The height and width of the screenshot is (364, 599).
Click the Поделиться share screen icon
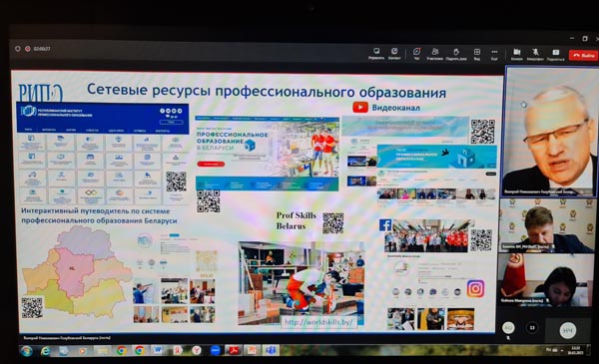tap(555, 54)
